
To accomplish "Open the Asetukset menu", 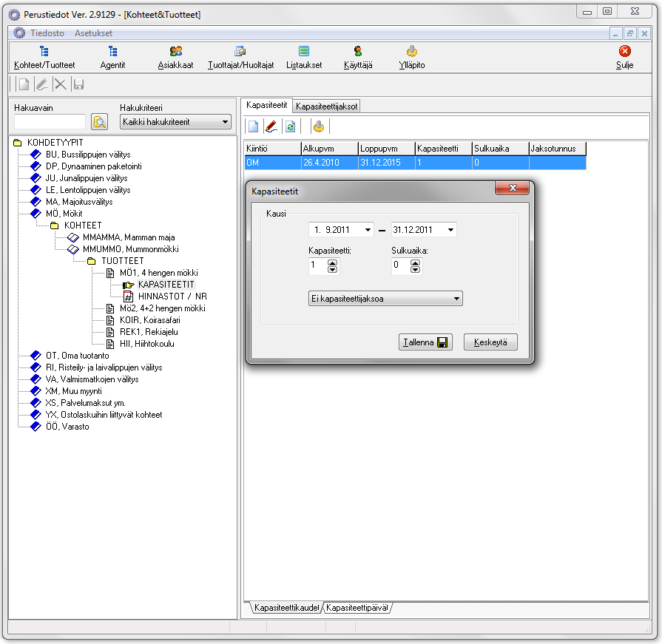I will (93, 33).
